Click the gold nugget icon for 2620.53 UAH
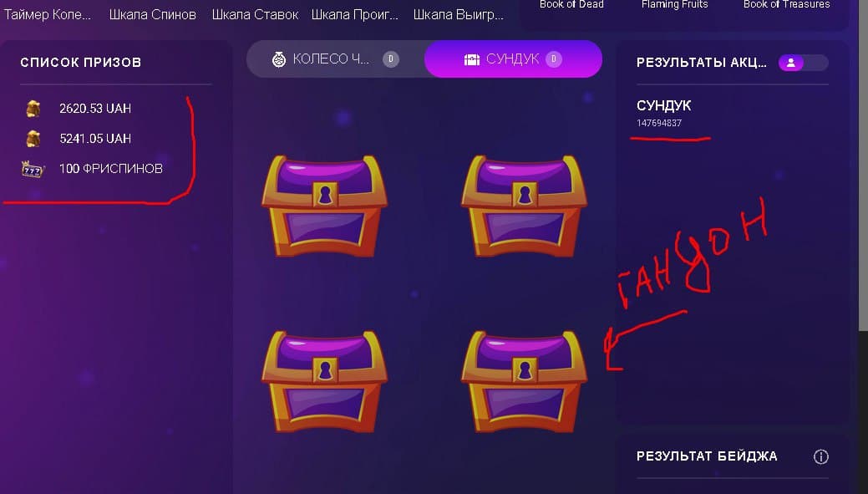Viewport: 868px width, 494px height. point(33,109)
